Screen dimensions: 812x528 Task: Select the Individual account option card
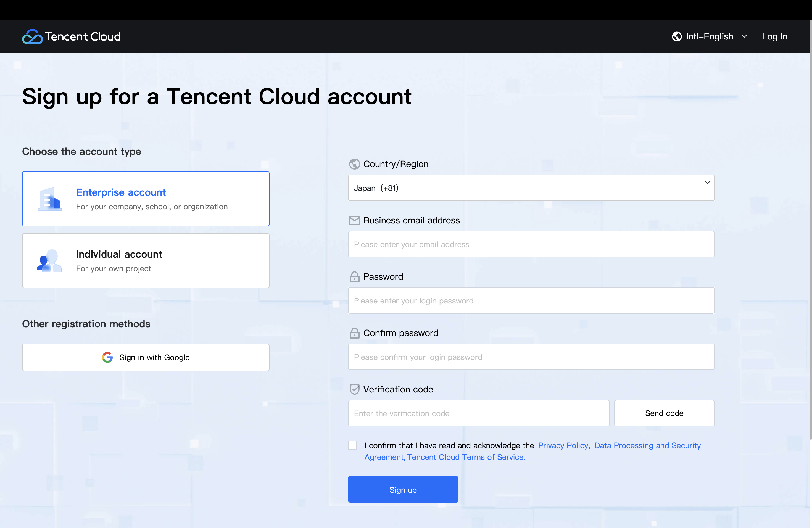pos(146,261)
